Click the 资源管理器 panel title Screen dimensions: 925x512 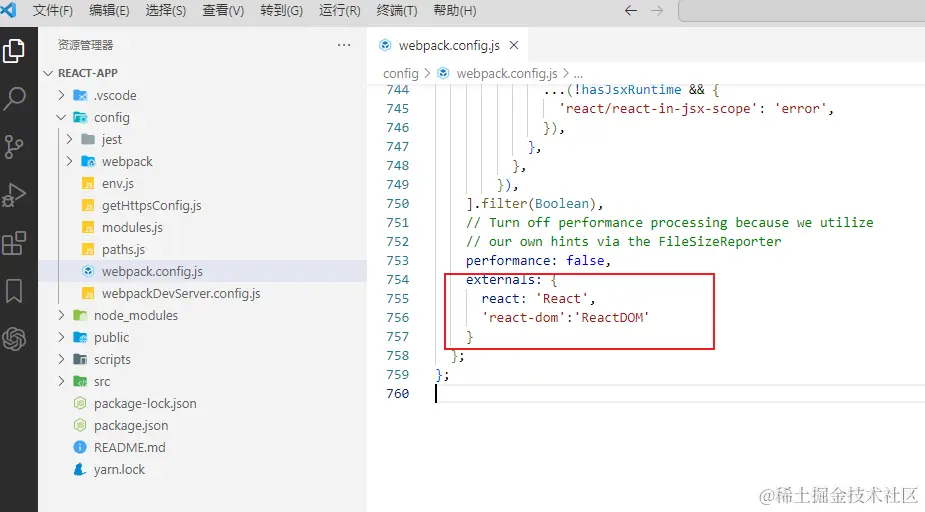[x=86, y=45]
